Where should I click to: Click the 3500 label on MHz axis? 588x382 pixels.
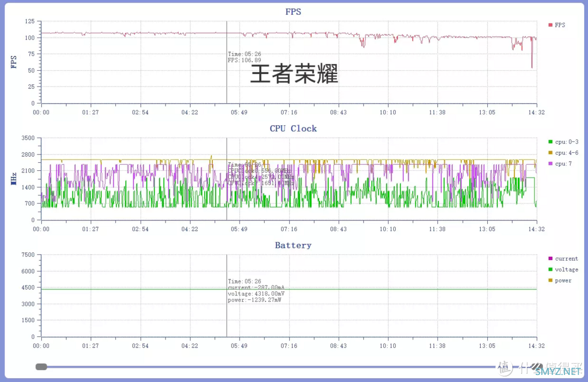coord(28,138)
